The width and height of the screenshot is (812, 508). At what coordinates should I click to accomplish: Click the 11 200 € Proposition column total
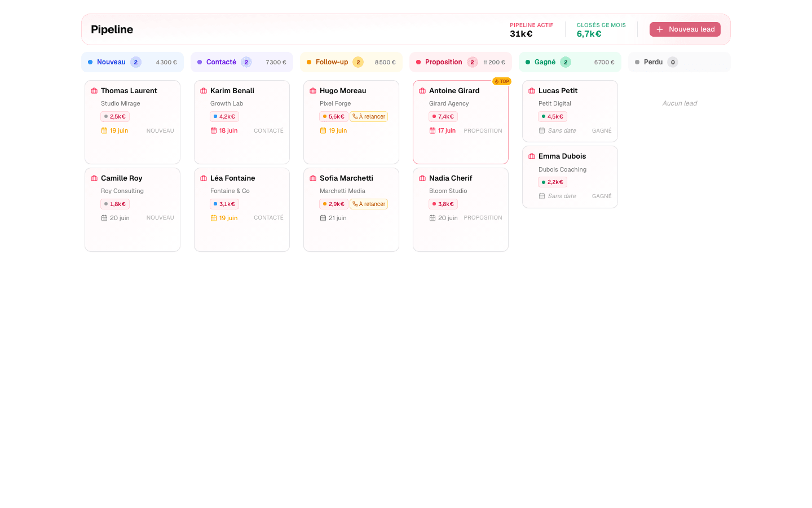click(x=494, y=63)
